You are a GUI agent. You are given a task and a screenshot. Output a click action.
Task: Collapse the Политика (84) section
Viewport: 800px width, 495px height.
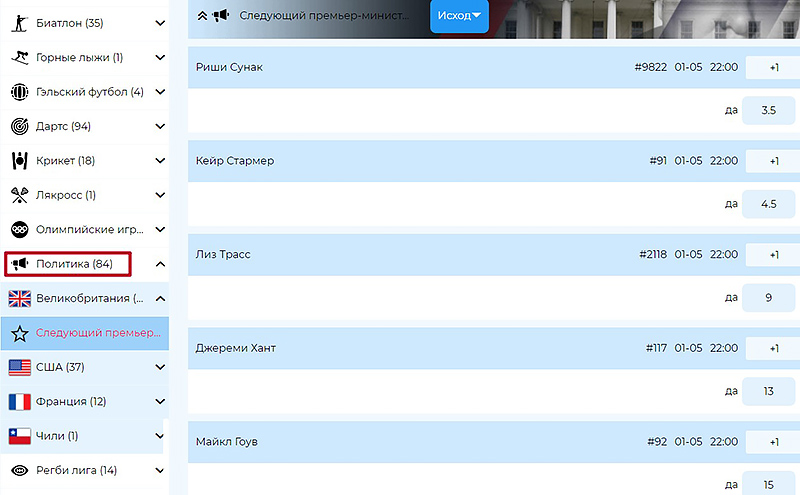[x=160, y=264]
